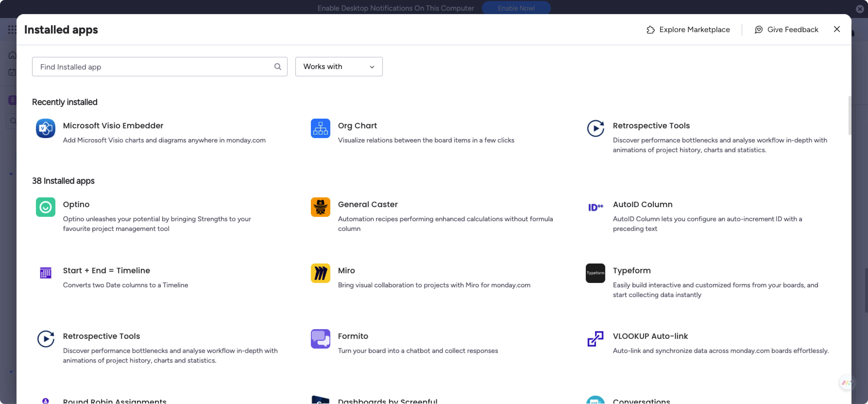Open the Start + End = Timeline calendar icon
The image size is (868, 404).
(x=45, y=273)
